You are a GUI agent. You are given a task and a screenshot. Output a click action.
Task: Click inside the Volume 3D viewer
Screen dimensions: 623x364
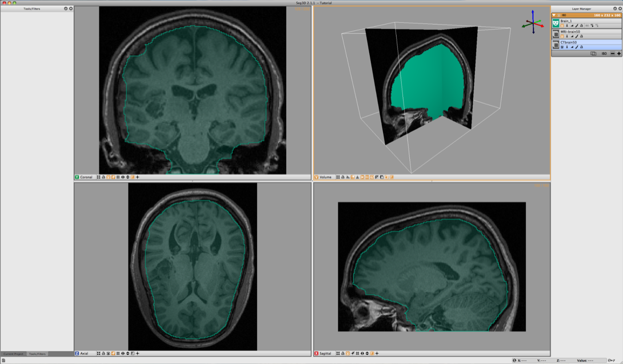(x=432, y=90)
